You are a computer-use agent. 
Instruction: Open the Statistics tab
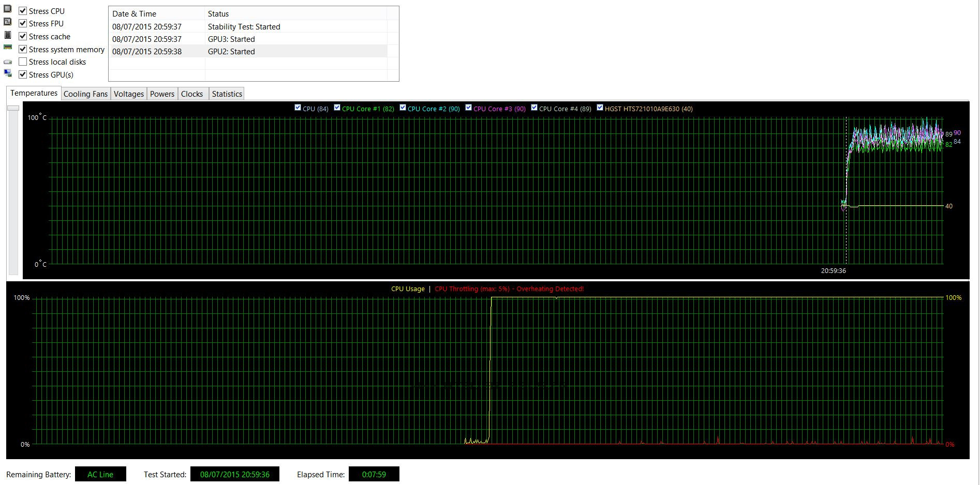[227, 94]
